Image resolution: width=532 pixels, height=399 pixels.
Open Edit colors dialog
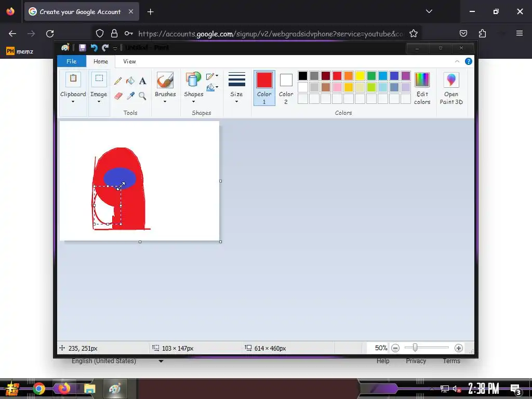422,88
